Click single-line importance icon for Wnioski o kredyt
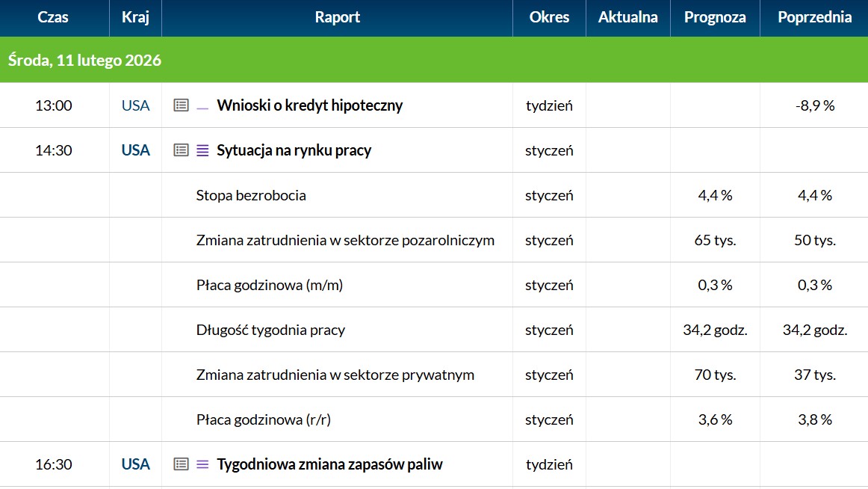 pos(202,106)
